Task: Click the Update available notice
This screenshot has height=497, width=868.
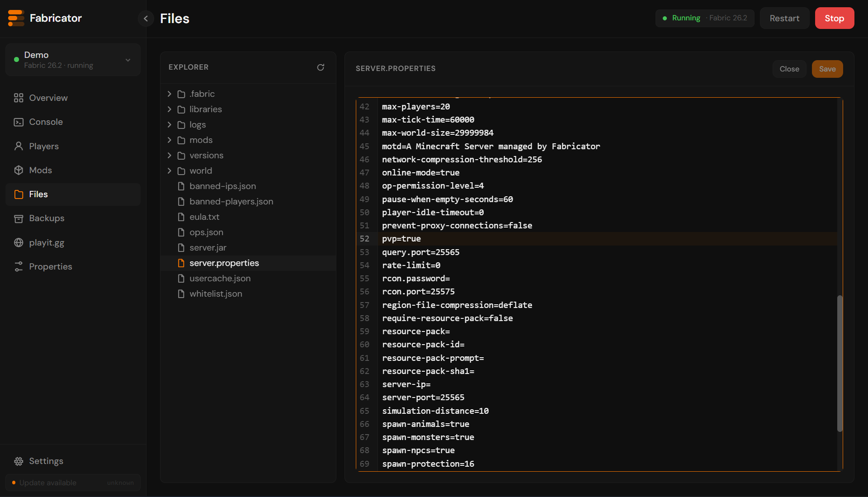Action: (73, 483)
